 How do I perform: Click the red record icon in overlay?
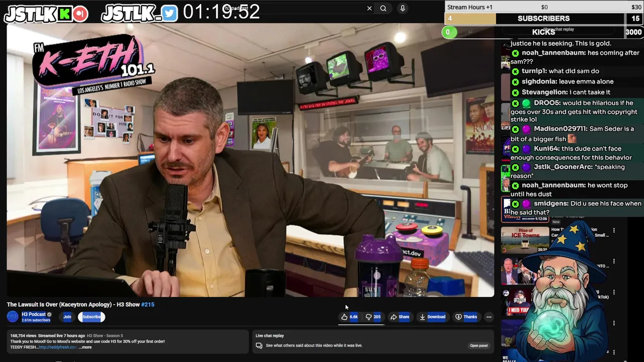80,14
